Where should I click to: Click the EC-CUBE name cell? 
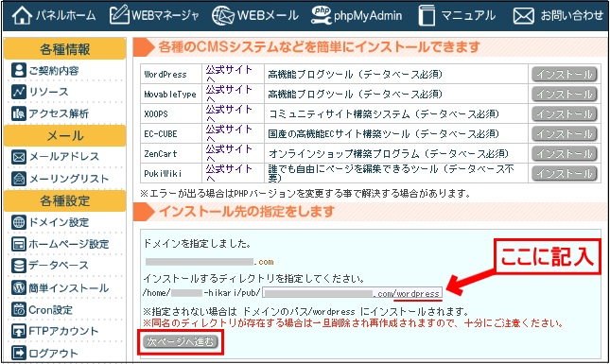pyautogui.click(x=171, y=133)
